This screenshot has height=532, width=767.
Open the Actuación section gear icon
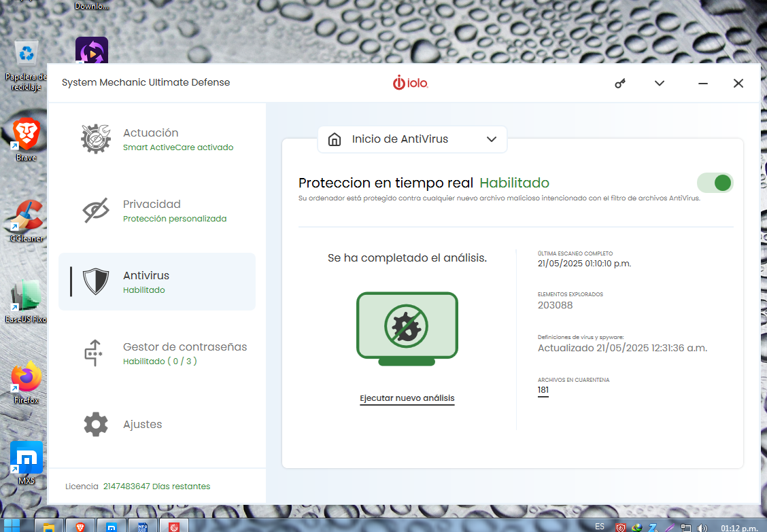95,139
